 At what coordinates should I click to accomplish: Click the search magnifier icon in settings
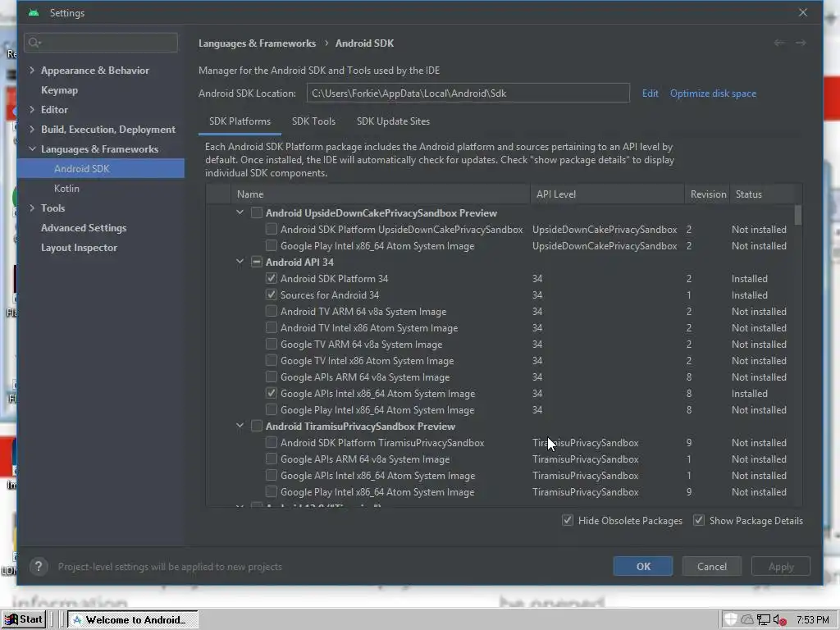tap(34, 43)
